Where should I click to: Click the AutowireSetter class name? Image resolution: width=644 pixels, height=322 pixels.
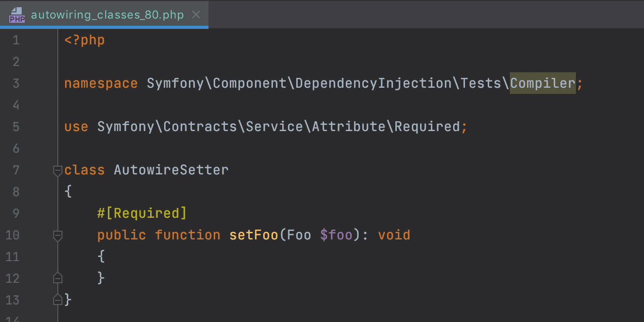[x=171, y=170]
